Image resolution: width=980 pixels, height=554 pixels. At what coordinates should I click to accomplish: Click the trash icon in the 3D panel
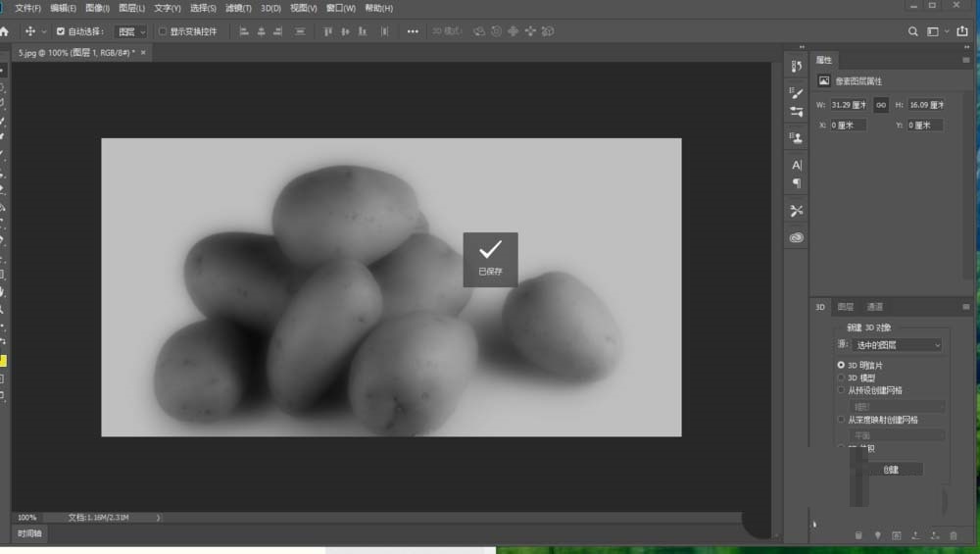pos(953,535)
